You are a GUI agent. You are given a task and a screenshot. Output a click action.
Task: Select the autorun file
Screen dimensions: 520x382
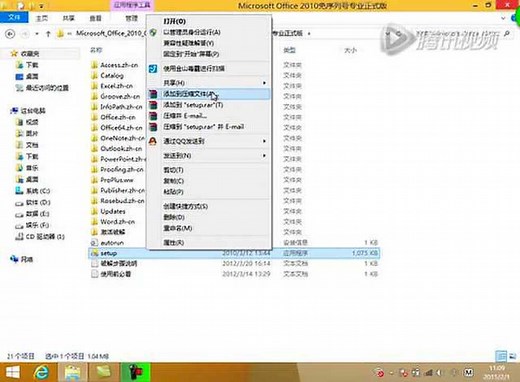point(112,243)
